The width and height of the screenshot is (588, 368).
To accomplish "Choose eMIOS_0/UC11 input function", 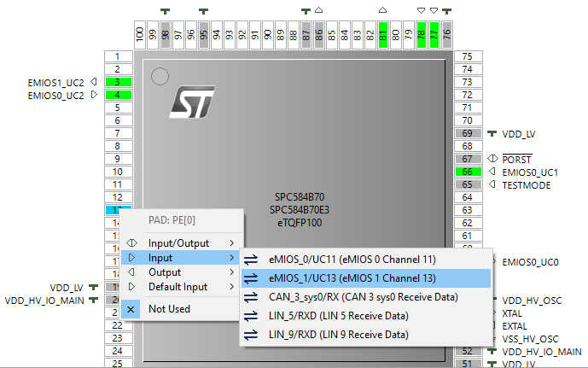I will 365,260.
